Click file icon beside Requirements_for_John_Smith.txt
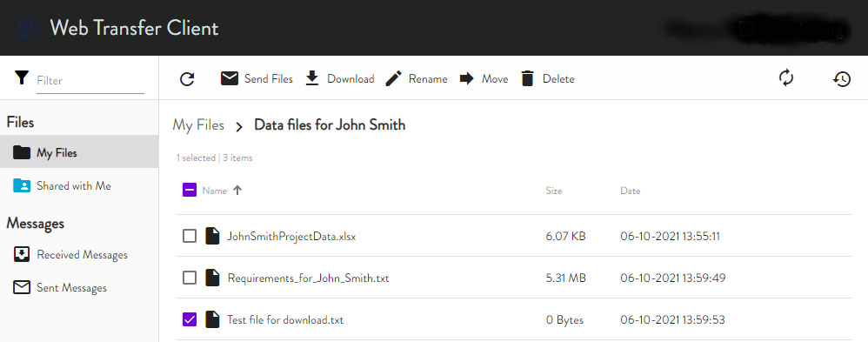The image size is (868, 342). click(x=212, y=278)
